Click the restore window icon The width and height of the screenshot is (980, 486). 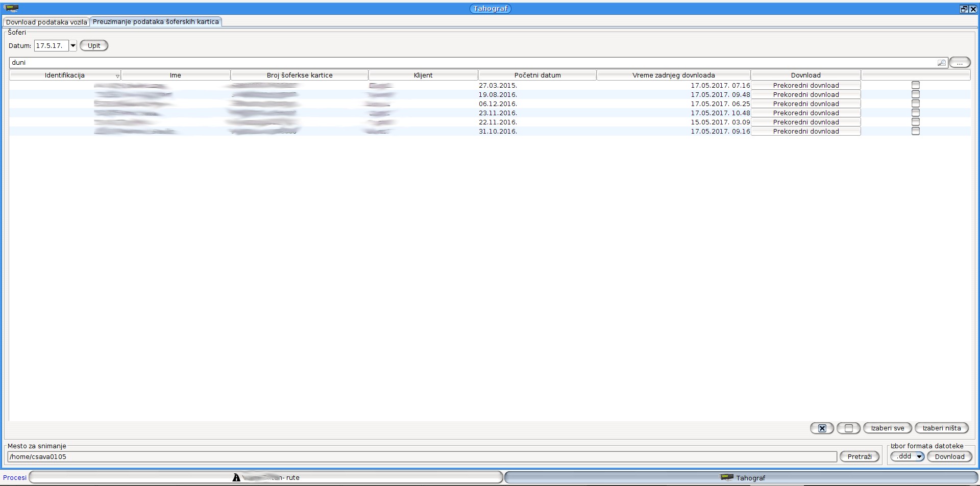pos(964,9)
